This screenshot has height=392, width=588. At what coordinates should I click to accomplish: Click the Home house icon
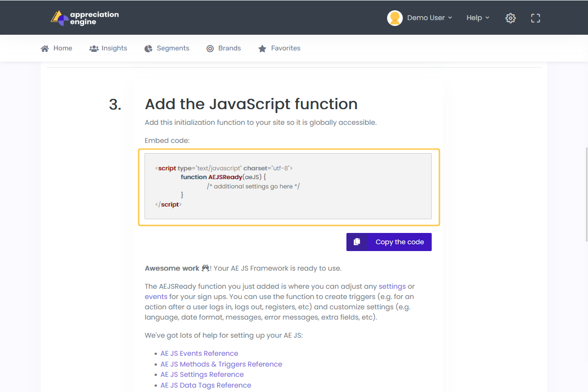(45, 48)
